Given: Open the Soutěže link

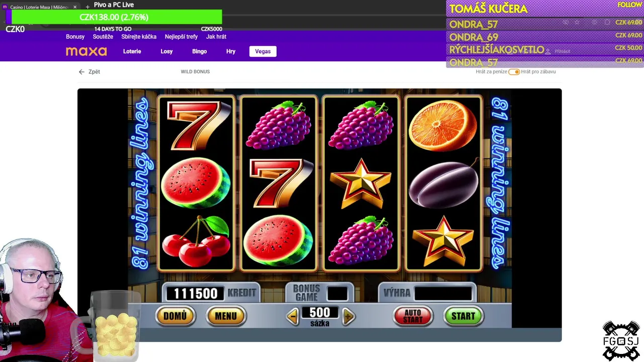Looking at the screenshot, I should coord(103,37).
